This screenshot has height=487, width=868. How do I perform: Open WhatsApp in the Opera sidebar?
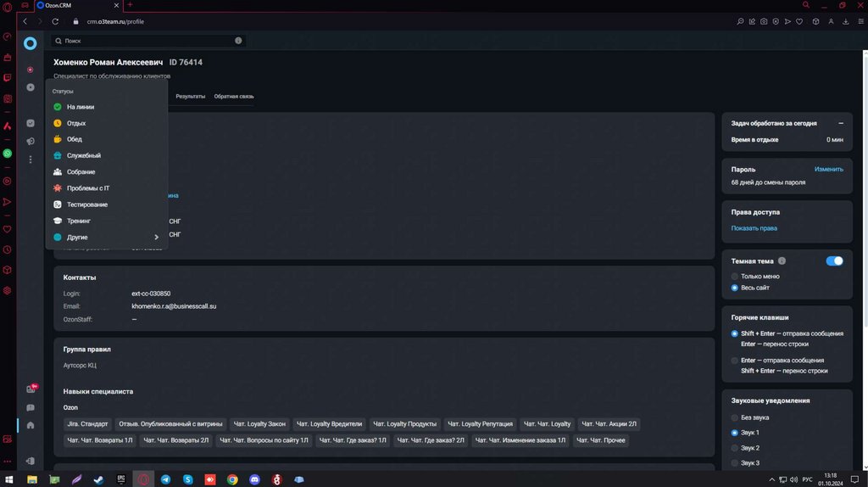tap(7, 154)
